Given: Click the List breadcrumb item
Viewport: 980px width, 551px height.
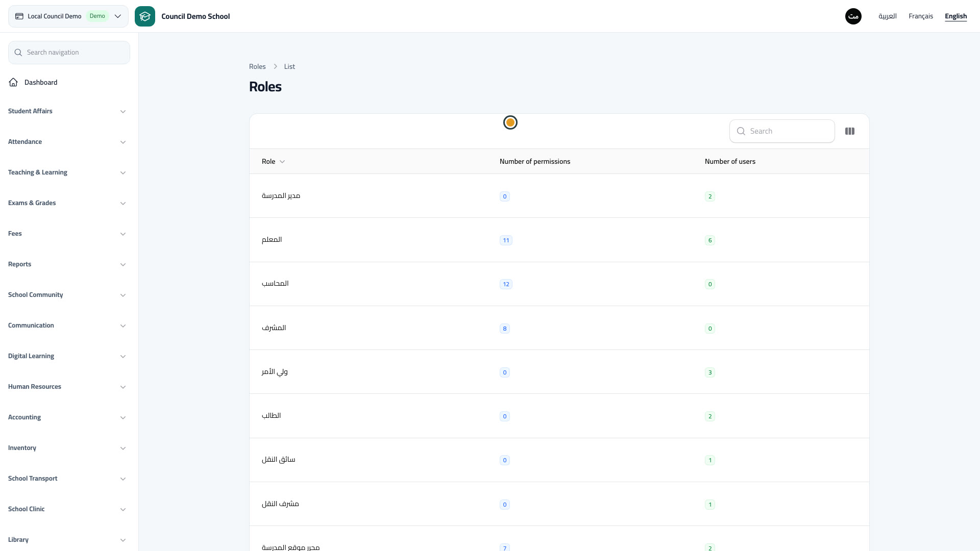Looking at the screenshot, I should tap(289, 66).
